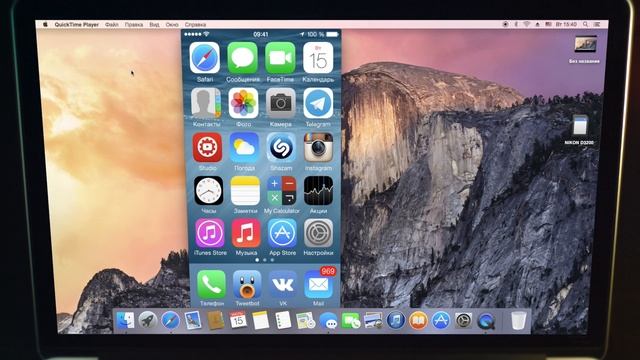The height and width of the screenshot is (360, 640).
Task: Open the Часы clock app
Action: [x=209, y=191]
